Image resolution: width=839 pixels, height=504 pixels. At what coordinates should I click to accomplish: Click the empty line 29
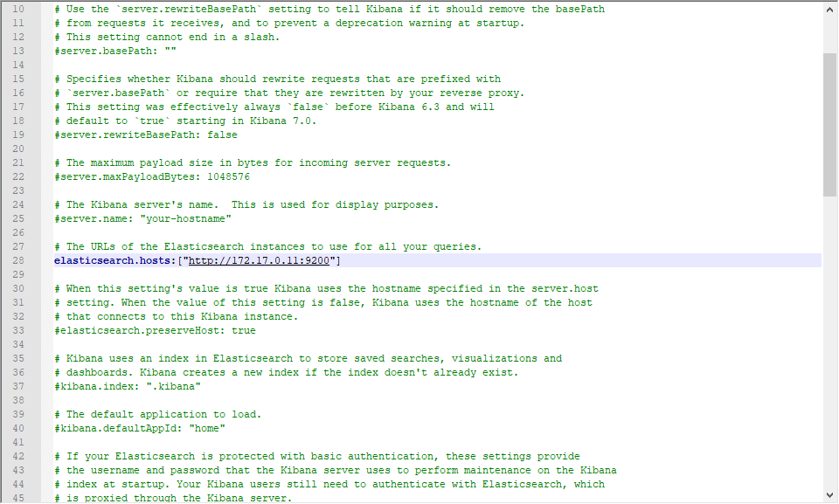(428, 274)
